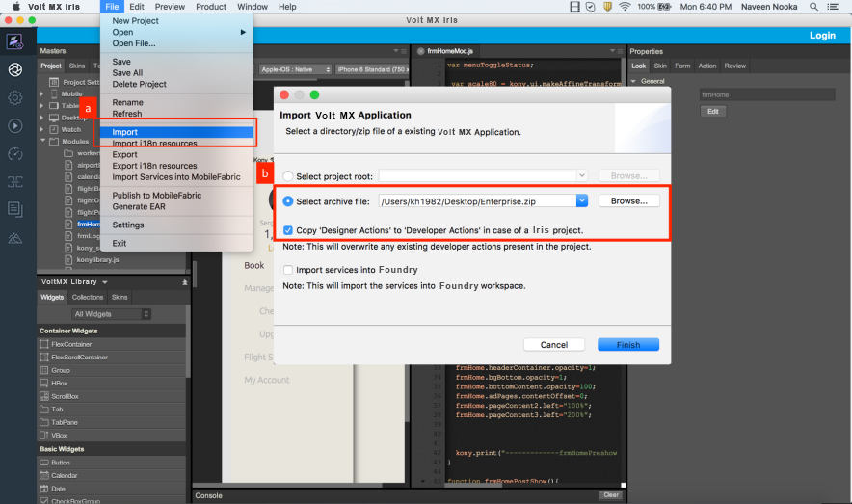852x504 pixels.
Task: Select konylibrary.js in project tree
Action: (x=97, y=259)
